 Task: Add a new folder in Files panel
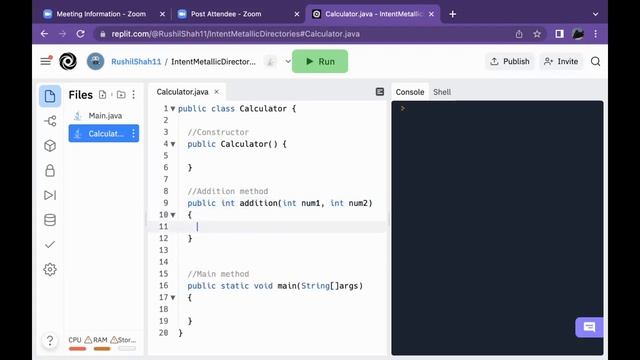coord(121,95)
